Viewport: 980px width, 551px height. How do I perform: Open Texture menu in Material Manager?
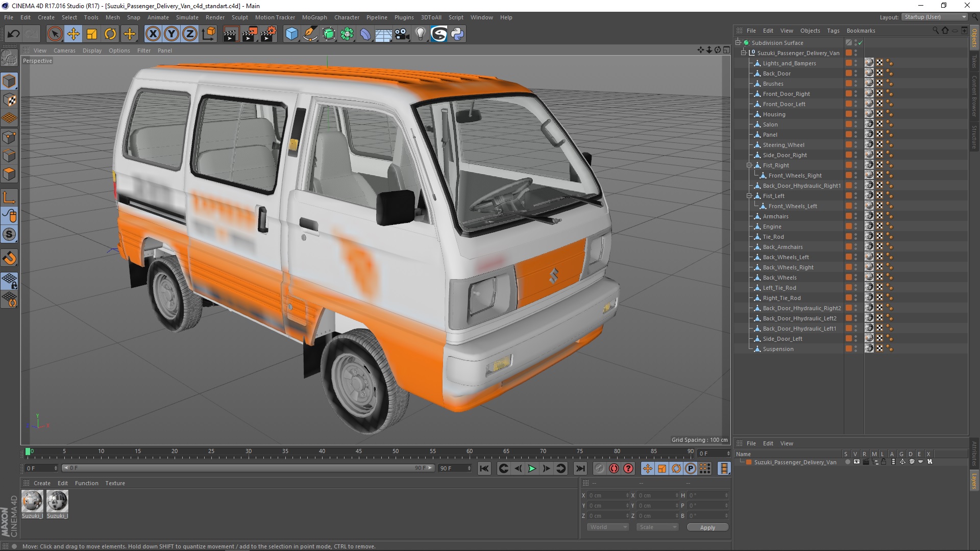point(115,483)
